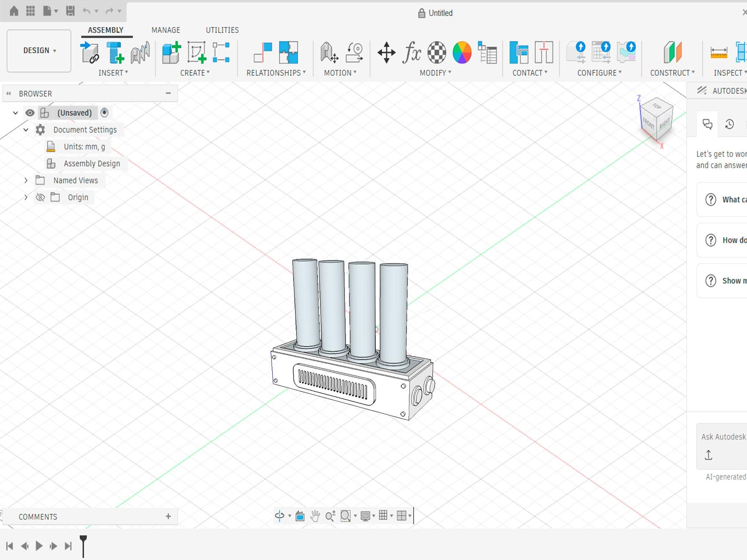Click the ViewCube TOP face

657,106
